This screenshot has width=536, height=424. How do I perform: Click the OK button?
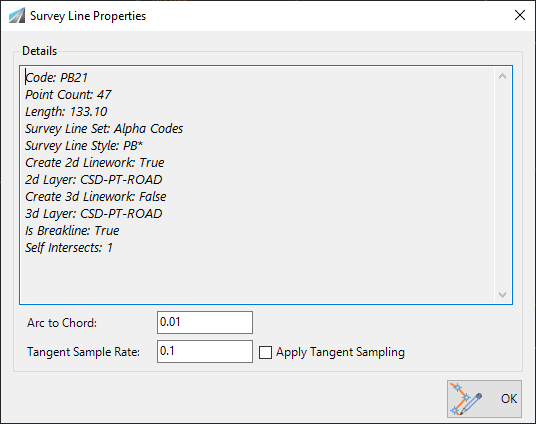tap(484, 399)
